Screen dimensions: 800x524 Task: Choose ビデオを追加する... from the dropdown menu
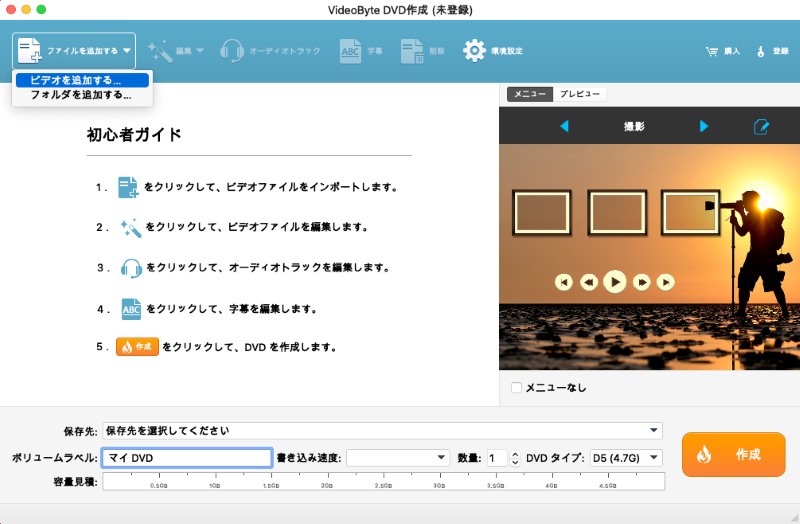(82, 80)
